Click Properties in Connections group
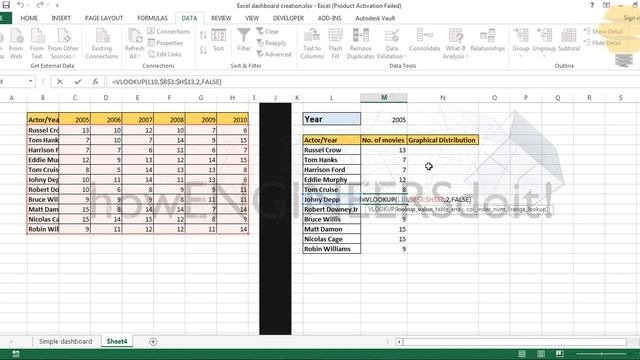 165,43
